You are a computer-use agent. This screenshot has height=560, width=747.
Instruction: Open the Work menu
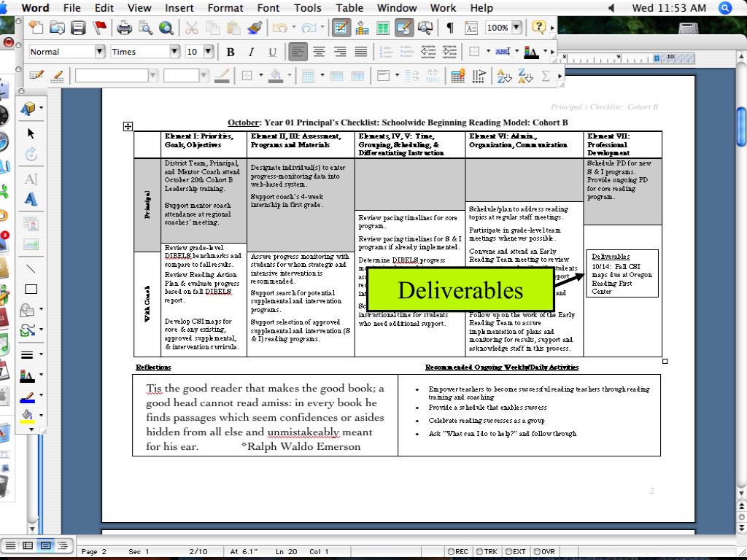pos(443,8)
